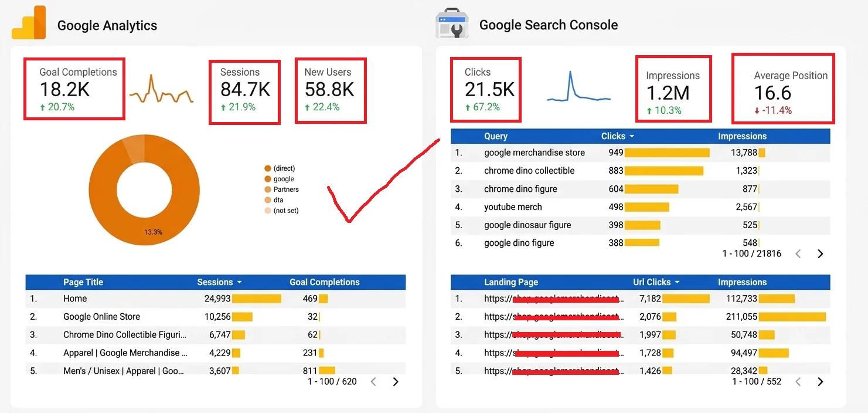
Task: Click the orange donut chart segment
Action: pos(144,191)
